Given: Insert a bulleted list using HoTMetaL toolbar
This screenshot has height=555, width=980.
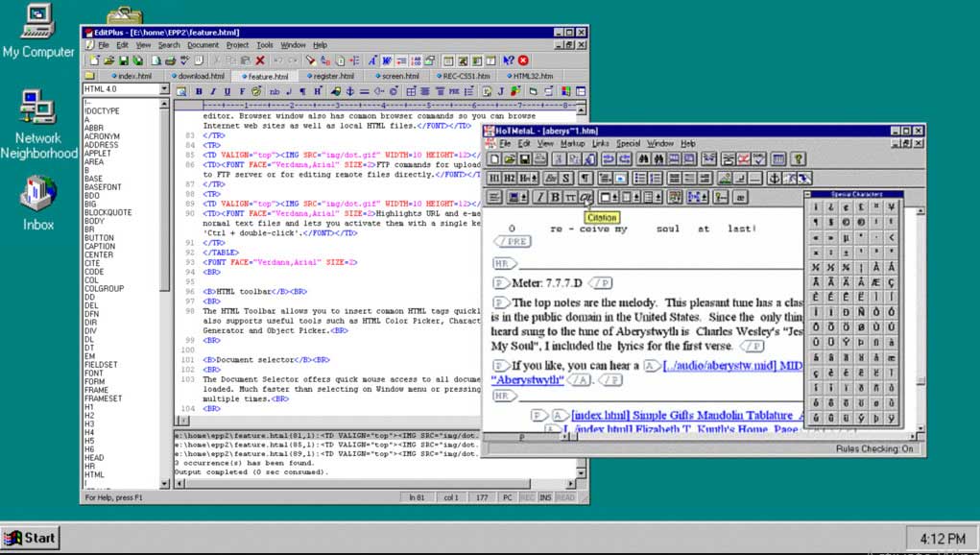Looking at the screenshot, I should tap(640, 178).
